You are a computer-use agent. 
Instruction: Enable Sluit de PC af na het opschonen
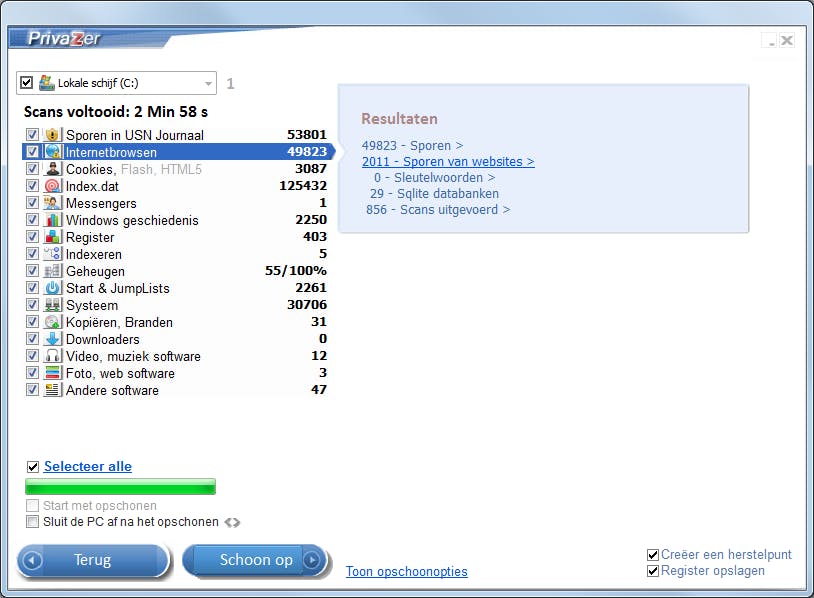[x=32, y=522]
